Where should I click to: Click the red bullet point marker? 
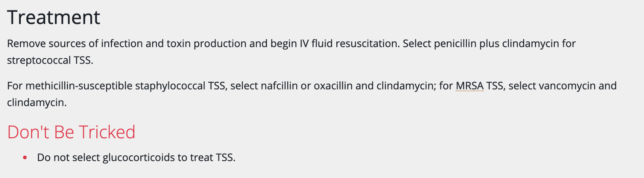pyautogui.click(x=25, y=157)
